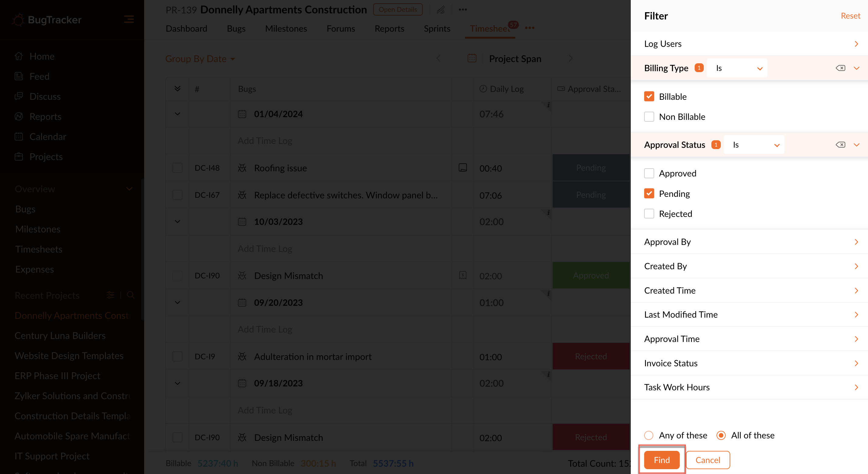Collapse the 01/04/2024 date group
The height and width of the screenshot is (474, 868).
coord(177,114)
